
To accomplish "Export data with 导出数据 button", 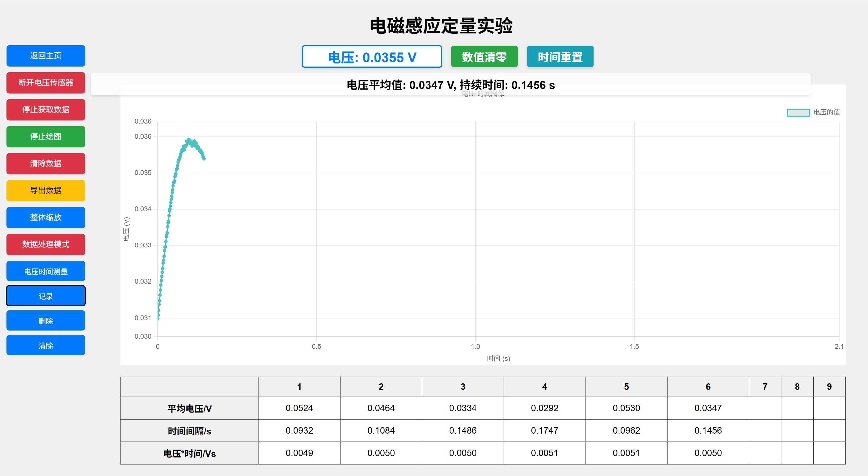I will pos(46,190).
